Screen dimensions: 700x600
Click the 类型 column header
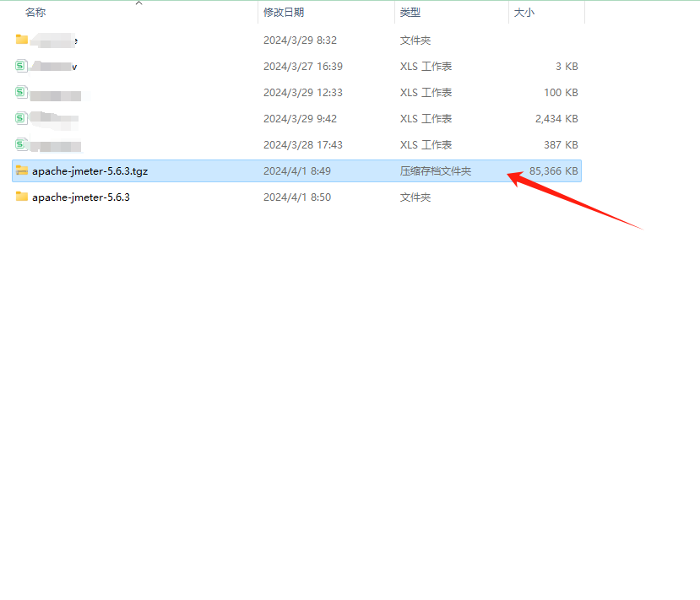[410, 13]
